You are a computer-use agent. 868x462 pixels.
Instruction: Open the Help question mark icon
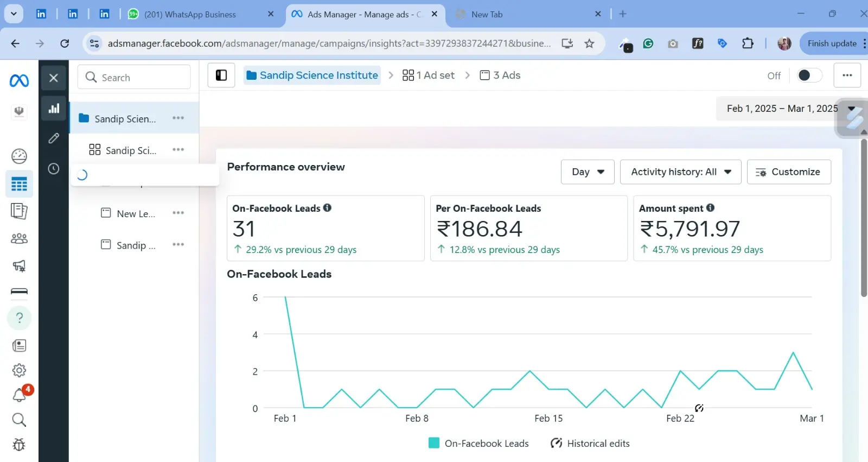coord(19,318)
